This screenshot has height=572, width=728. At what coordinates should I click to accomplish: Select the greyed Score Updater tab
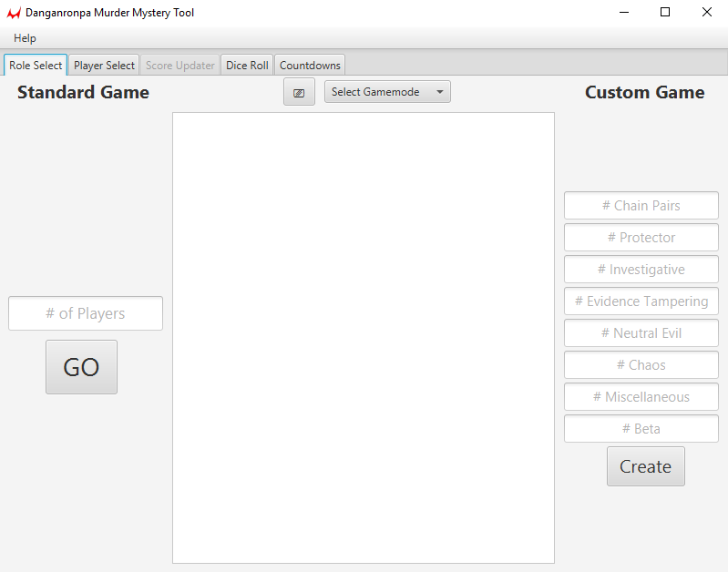[180, 65]
